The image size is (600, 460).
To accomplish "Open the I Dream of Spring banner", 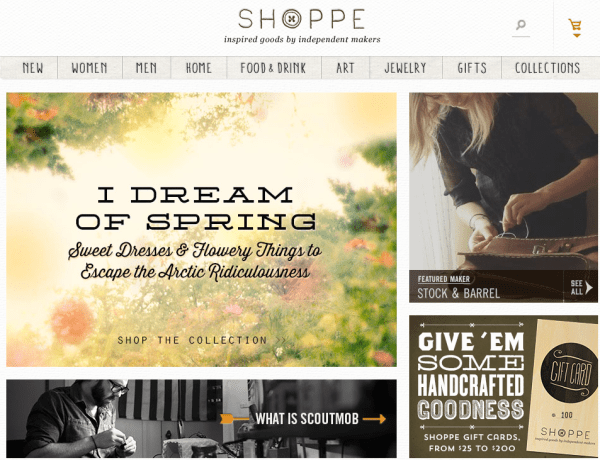I will [201, 230].
